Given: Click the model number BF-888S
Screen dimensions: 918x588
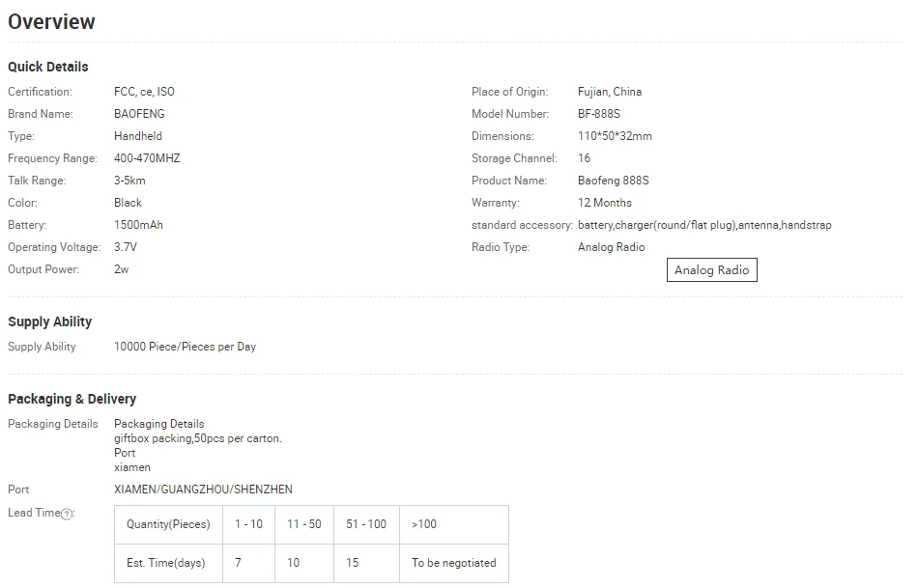Looking at the screenshot, I should (599, 114).
